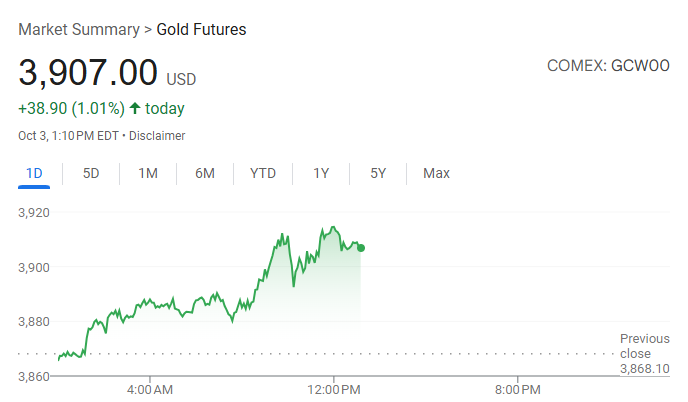This screenshot has width=688, height=402.
Task: Select the 6M time range tab
Action: click(205, 173)
